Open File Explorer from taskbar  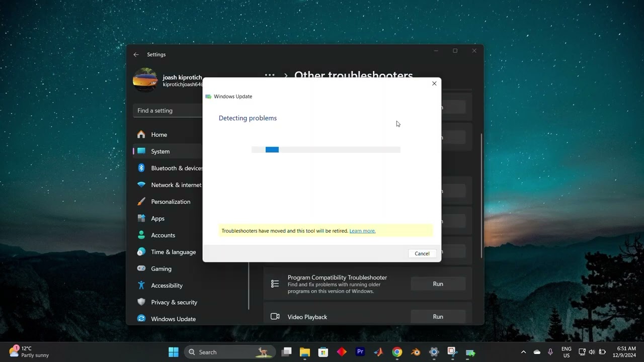point(305,352)
